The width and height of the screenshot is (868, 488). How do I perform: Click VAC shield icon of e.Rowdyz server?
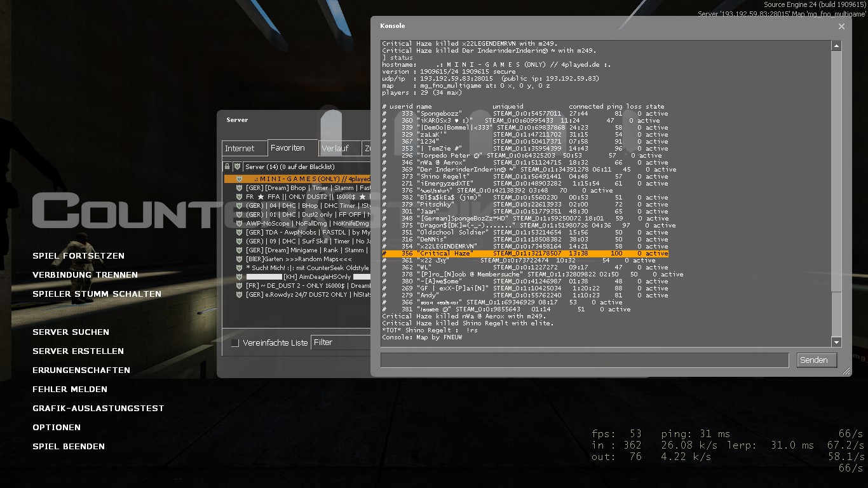point(239,295)
